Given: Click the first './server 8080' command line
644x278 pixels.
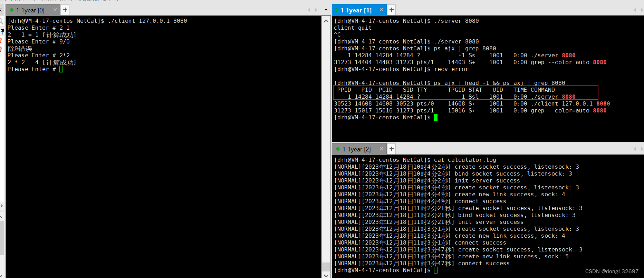Looking at the screenshot, I should (406, 21).
